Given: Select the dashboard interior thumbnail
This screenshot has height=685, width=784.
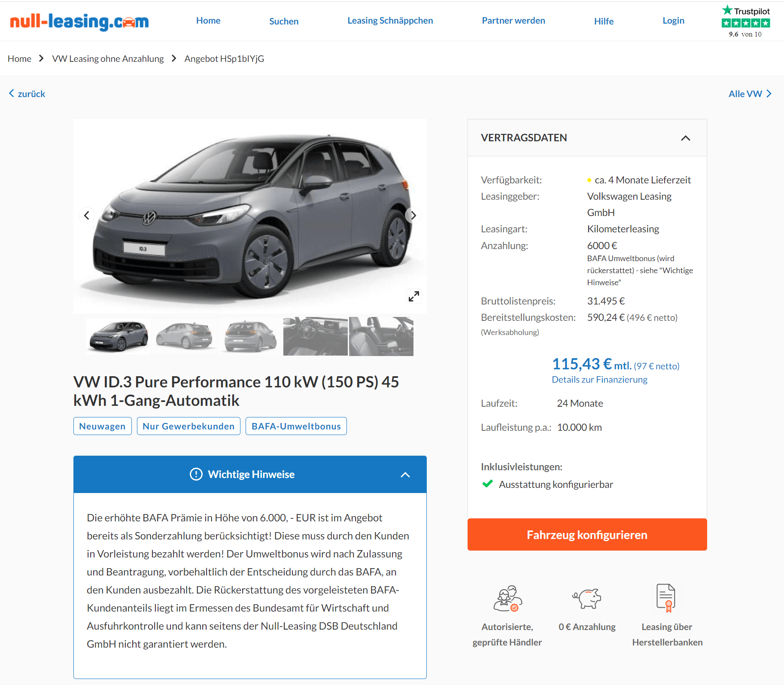Looking at the screenshot, I should (316, 336).
